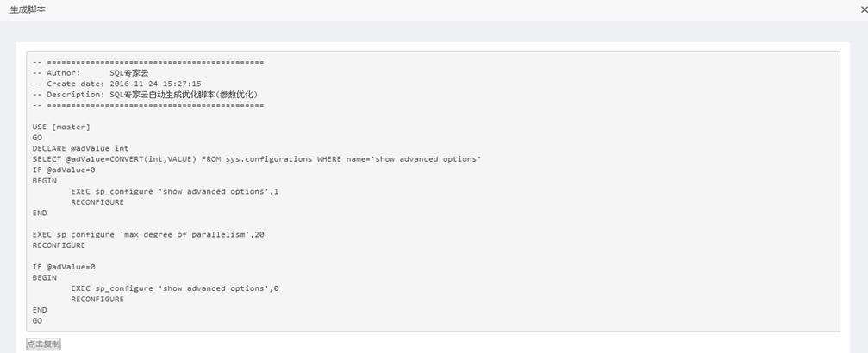Click the 点击复制 copy button

[43, 344]
